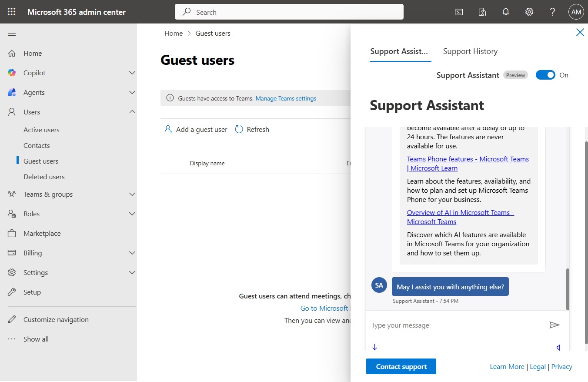Collapse the navigation hamburger menu

click(12, 34)
